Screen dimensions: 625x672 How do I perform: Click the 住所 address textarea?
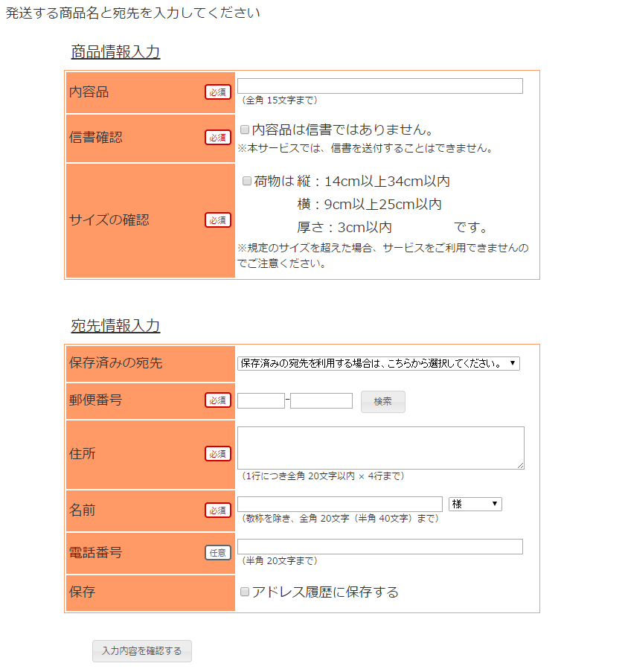(x=381, y=448)
